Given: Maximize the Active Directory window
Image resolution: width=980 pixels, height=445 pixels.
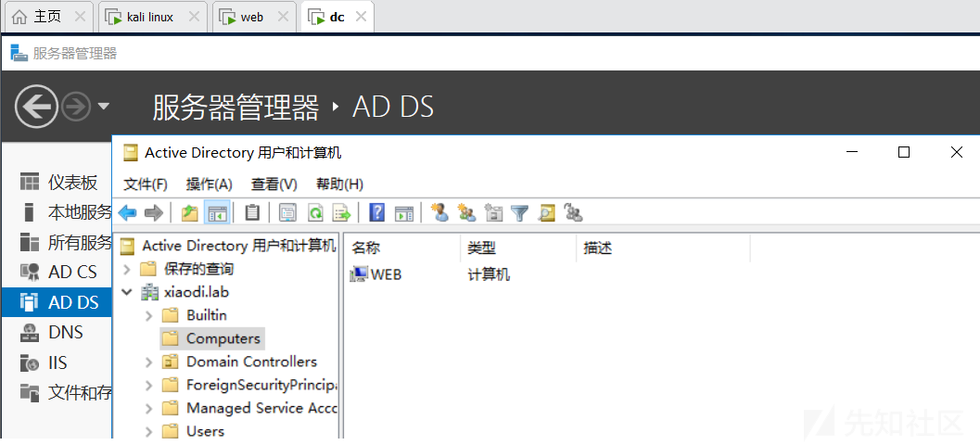Looking at the screenshot, I should 904,152.
